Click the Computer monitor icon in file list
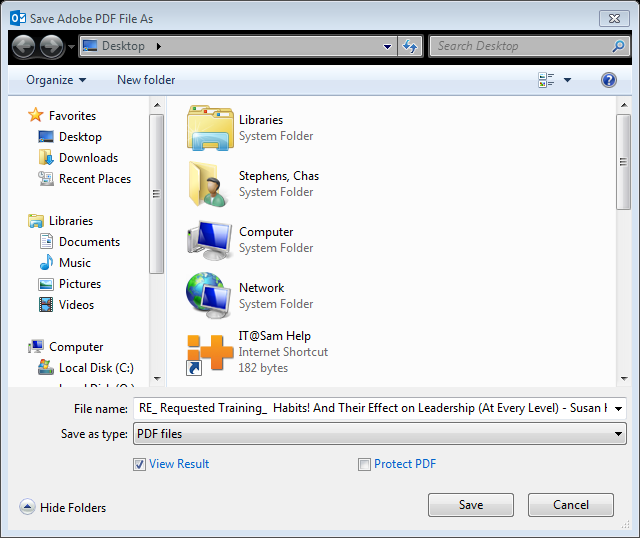640x538 pixels. click(210, 240)
